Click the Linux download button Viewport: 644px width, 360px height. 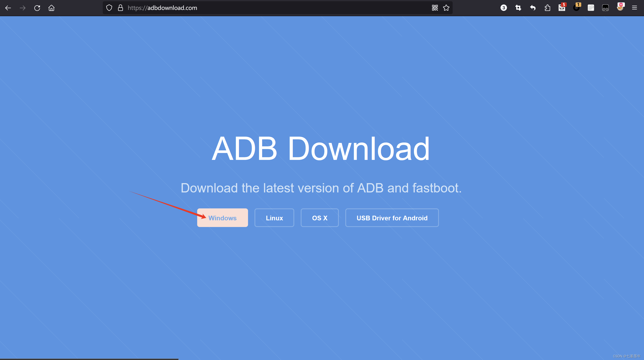coord(274,218)
